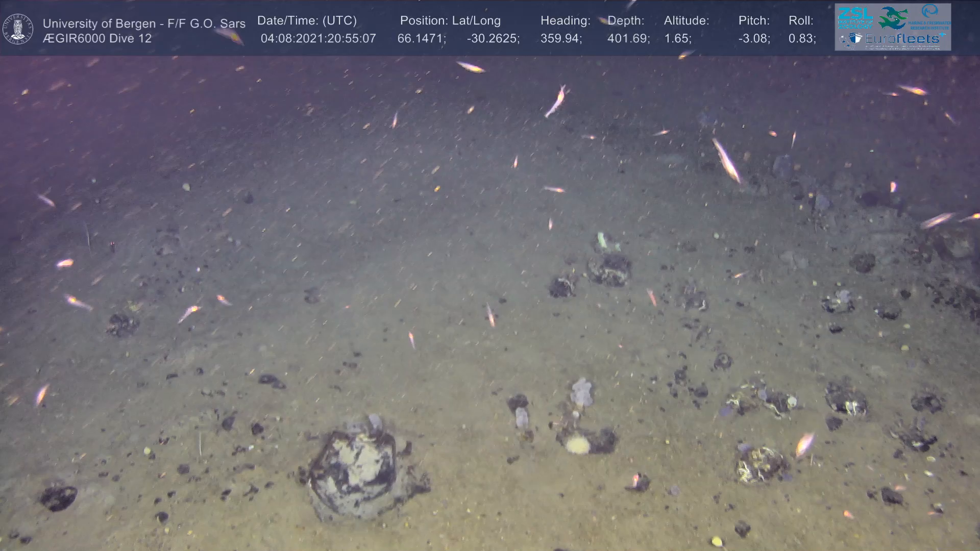Click the green-blue dolphins logo
980x551 pixels.
pos(892,18)
